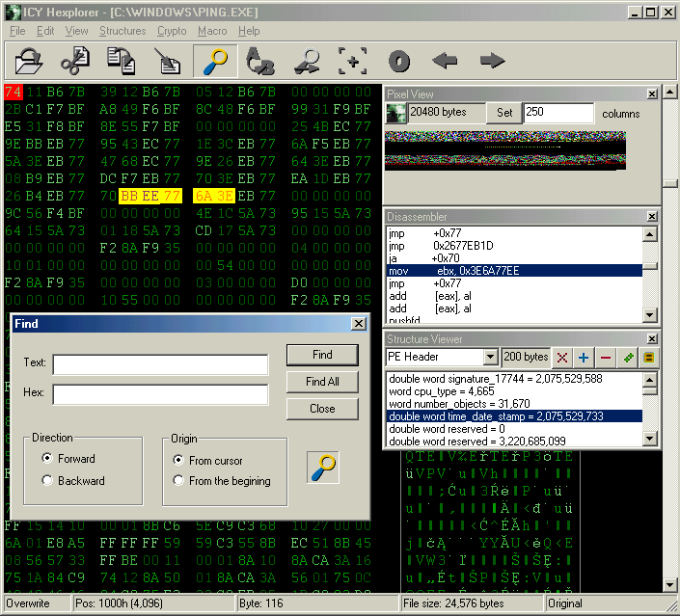This screenshot has width=680, height=616.
Task: Open the Macro menu
Action: click(212, 31)
